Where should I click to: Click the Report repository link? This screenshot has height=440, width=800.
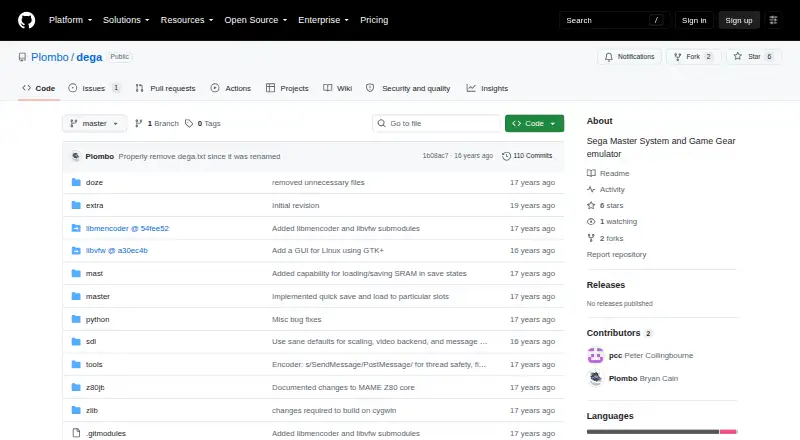pyautogui.click(x=616, y=254)
